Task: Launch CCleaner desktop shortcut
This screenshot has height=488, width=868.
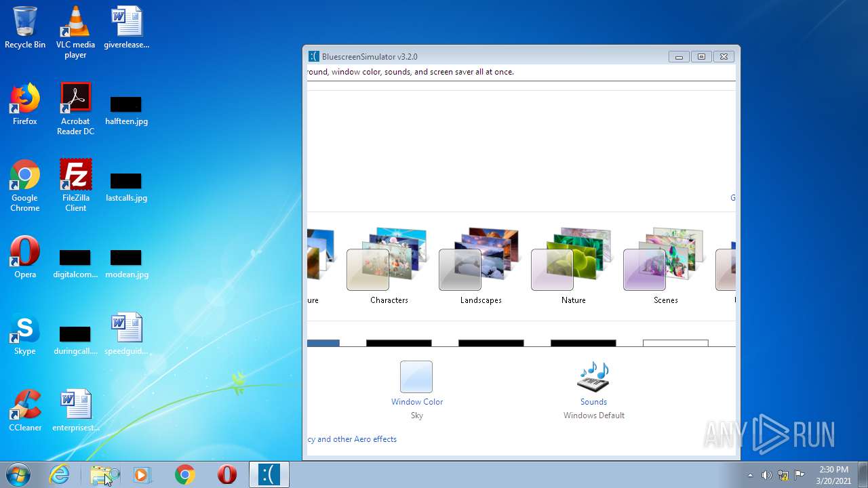Action: [x=25, y=410]
